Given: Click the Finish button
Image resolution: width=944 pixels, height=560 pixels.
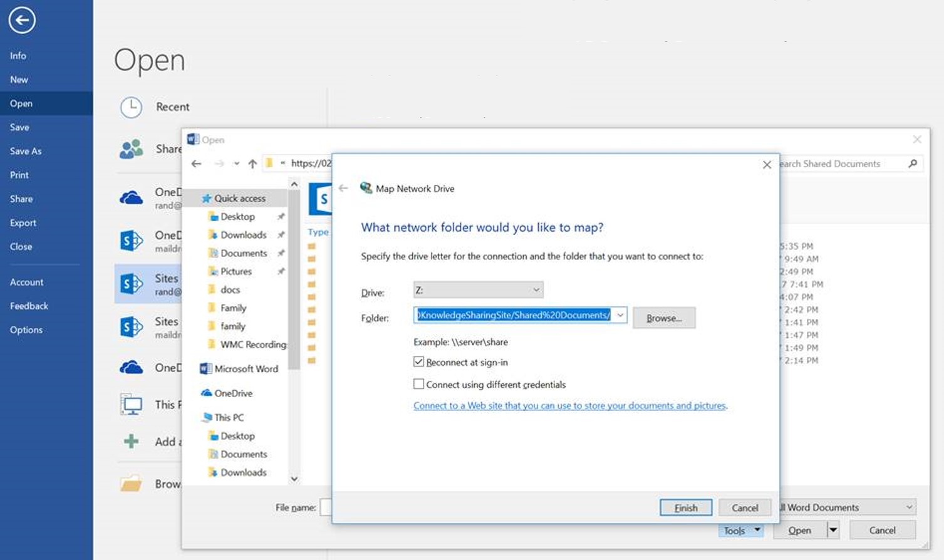Looking at the screenshot, I should click(x=685, y=507).
